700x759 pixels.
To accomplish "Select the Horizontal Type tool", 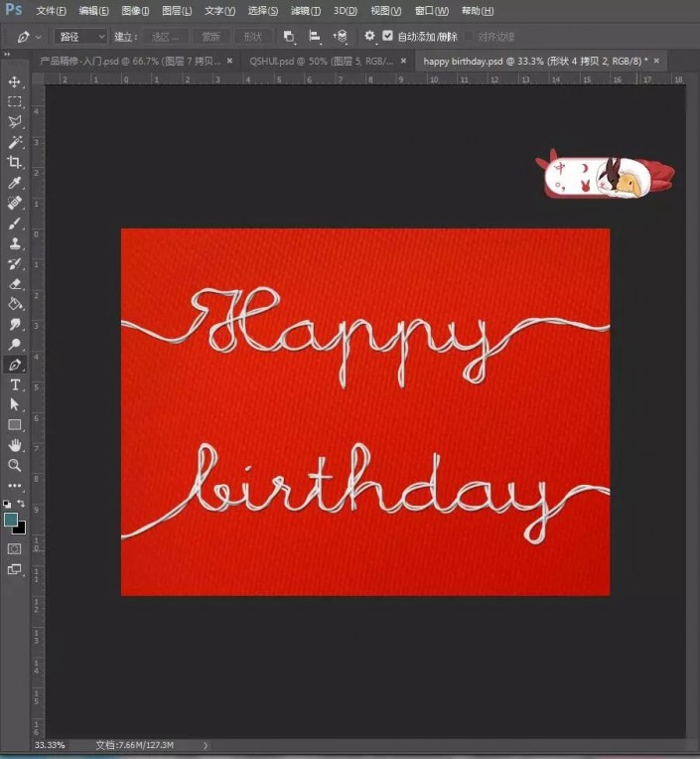I will click(15, 384).
